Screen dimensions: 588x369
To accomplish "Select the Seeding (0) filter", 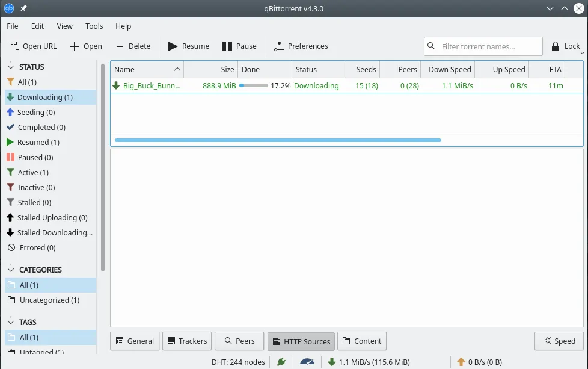I will point(51,112).
